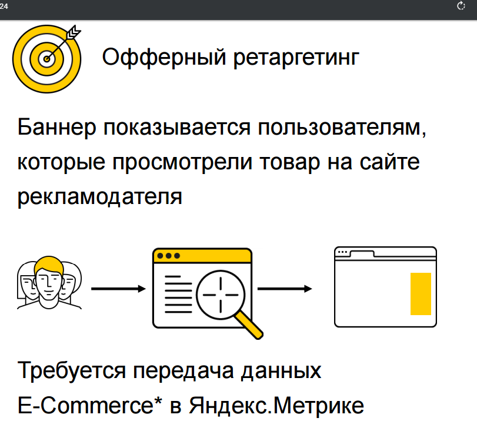
Task: Click the text 'Требуется передача данных'
Action: 169,371
